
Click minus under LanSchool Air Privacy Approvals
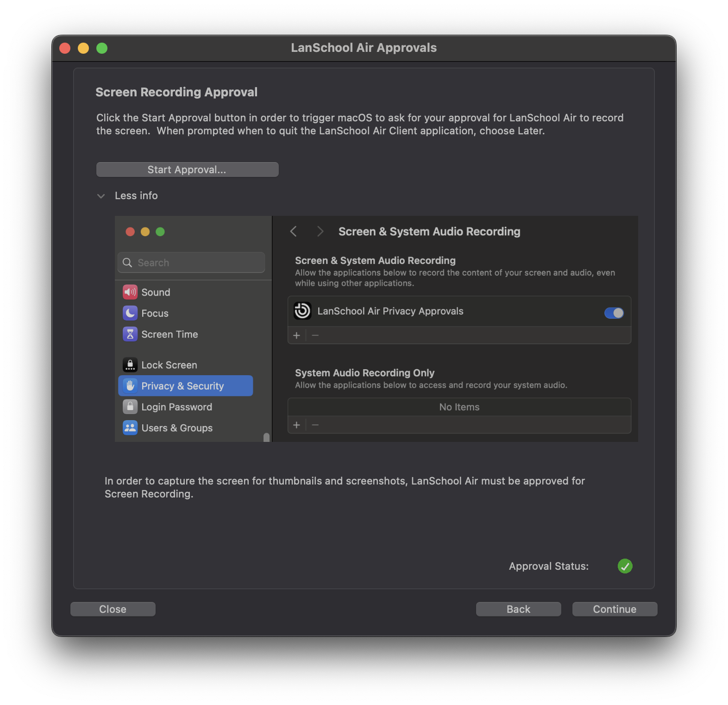(x=315, y=335)
